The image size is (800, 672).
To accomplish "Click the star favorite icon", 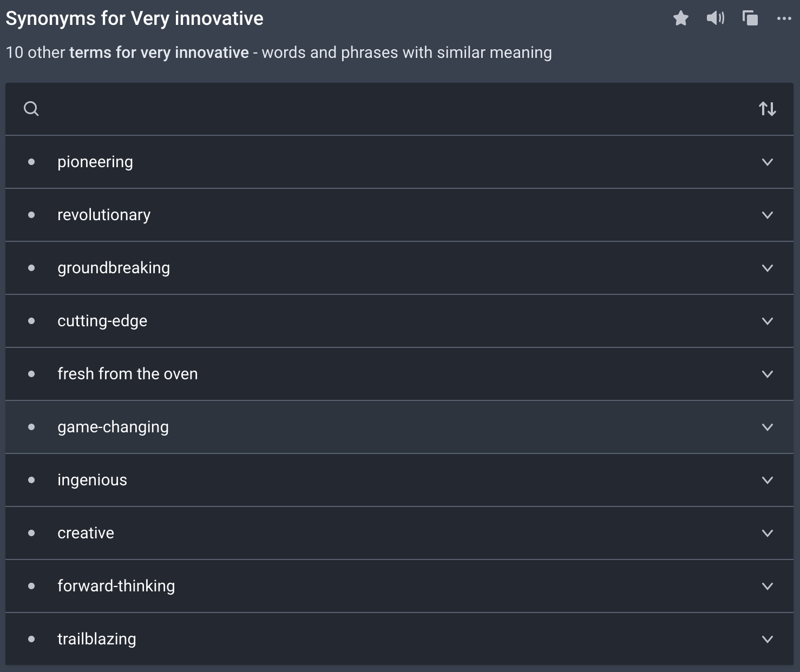I will (x=681, y=18).
